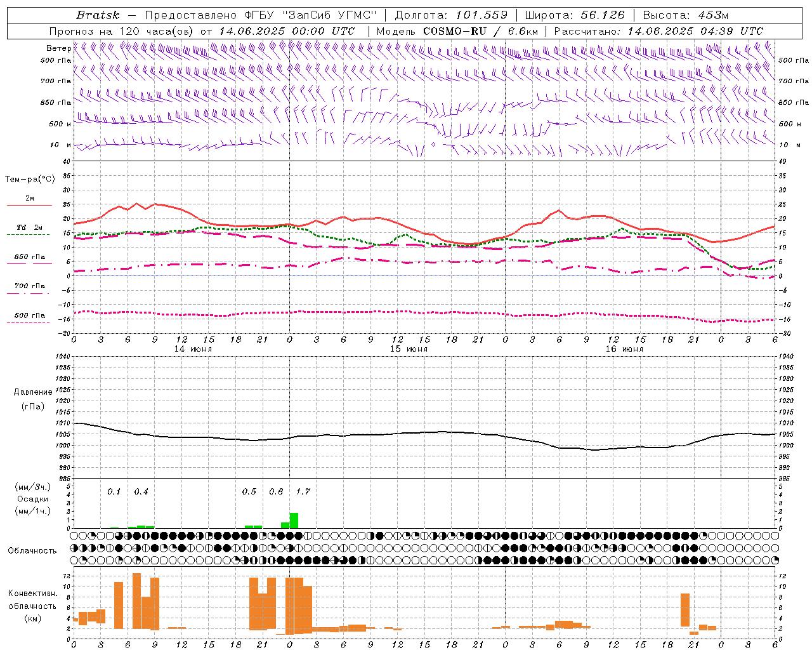Click the '2м' temperature legend entry

pos(30,199)
